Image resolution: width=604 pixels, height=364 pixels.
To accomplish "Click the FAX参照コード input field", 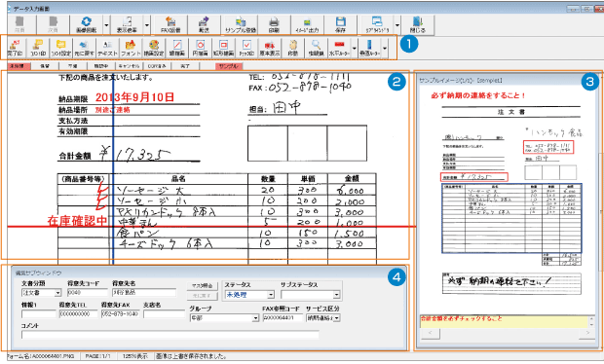I will (283, 318).
